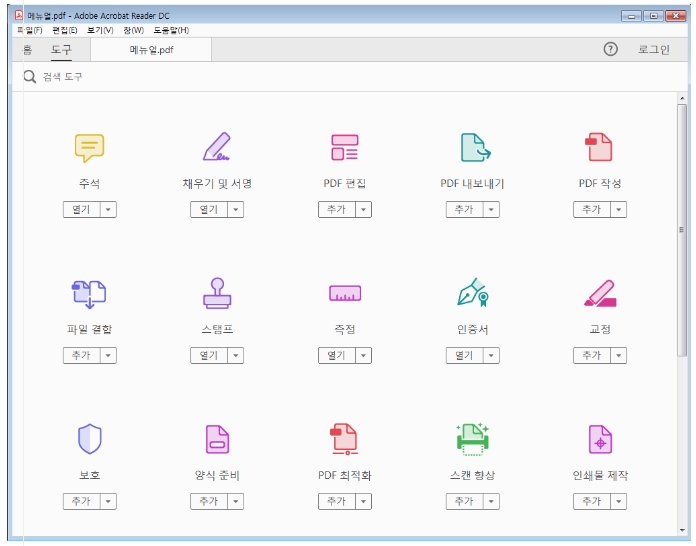Viewport: 696px width, 546px height.
Task: Select the 채우기 및 서명 pen icon
Action: point(217,146)
